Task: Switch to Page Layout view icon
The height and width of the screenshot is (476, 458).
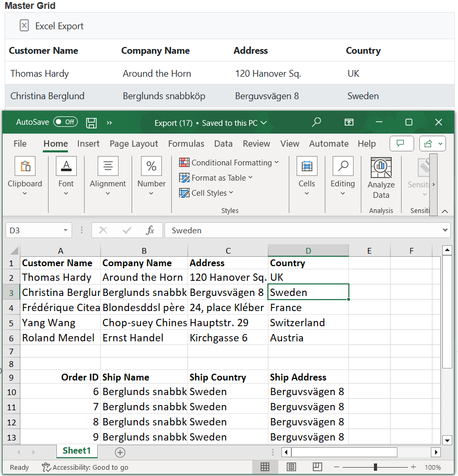Action: 291,467
